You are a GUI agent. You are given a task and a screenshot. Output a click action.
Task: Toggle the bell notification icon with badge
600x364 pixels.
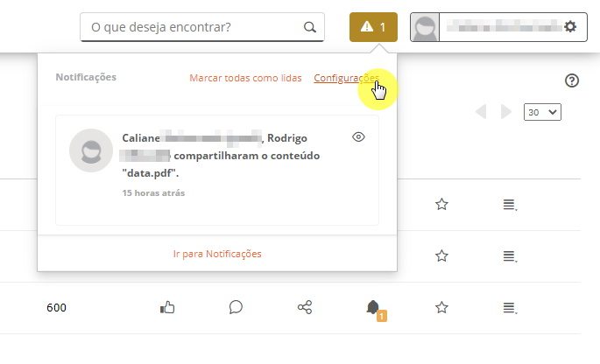click(375, 310)
